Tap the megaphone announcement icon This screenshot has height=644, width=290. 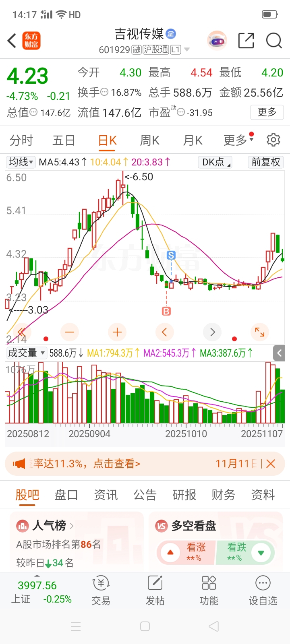(19, 464)
